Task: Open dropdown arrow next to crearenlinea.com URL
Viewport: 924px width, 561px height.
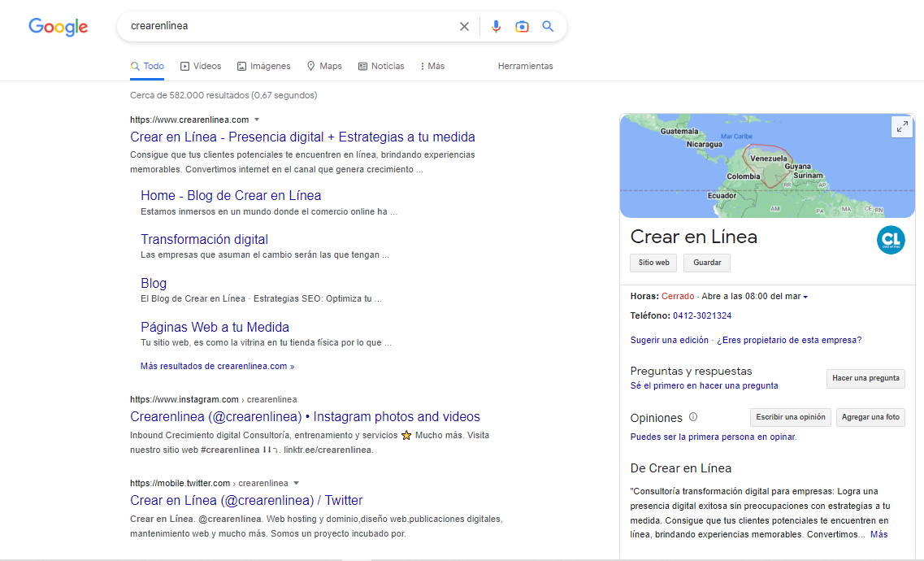Action: click(257, 120)
